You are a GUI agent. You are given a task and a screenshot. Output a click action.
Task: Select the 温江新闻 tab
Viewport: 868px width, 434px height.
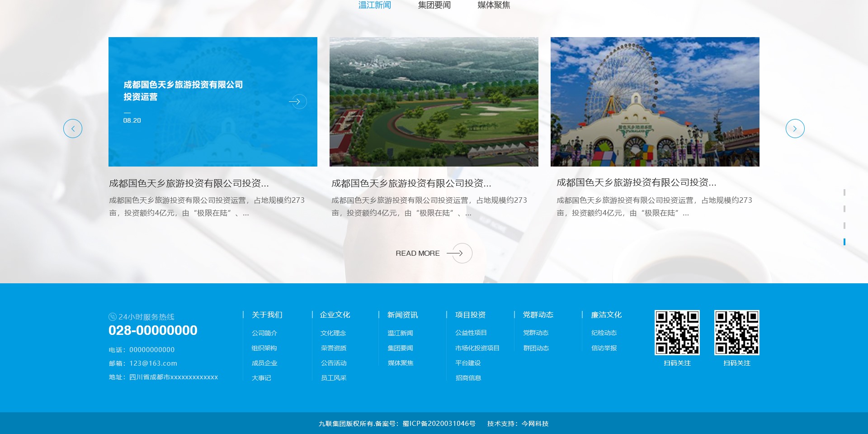[374, 5]
